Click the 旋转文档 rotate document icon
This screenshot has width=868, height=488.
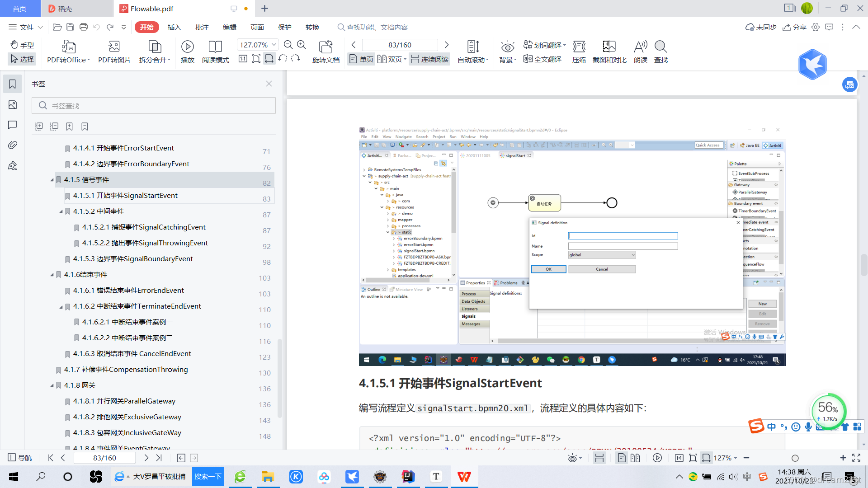click(x=325, y=52)
